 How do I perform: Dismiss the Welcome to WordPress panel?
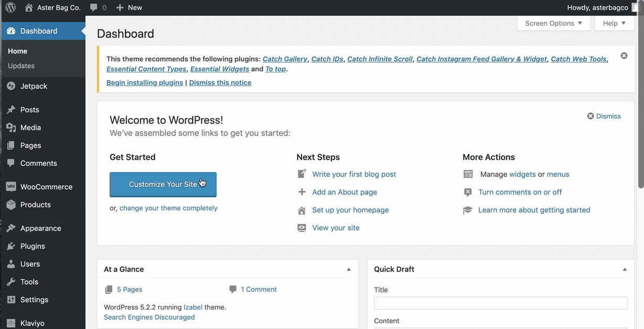pyautogui.click(x=604, y=116)
